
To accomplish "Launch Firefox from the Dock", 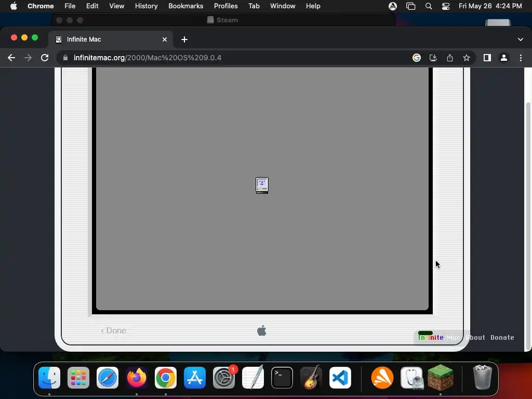I will (x=137, y=378).
